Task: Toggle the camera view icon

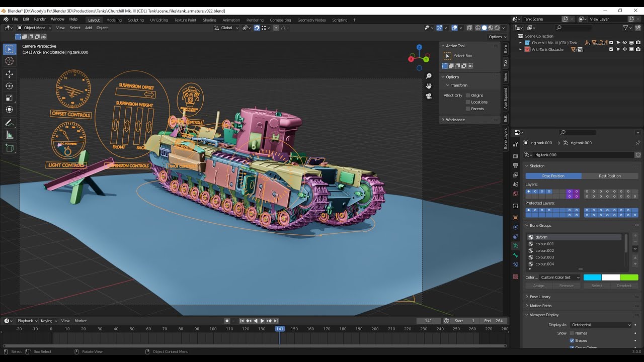Action: coord(429,96)
